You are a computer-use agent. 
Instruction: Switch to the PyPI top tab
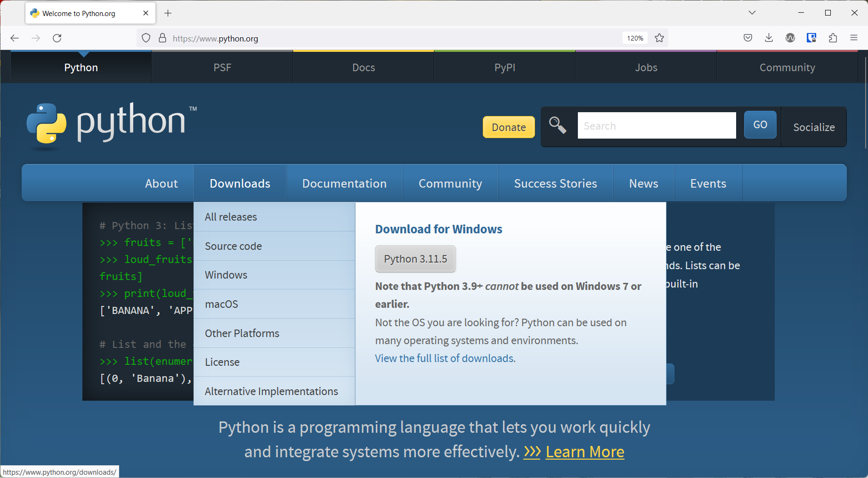tap(504, 67)
